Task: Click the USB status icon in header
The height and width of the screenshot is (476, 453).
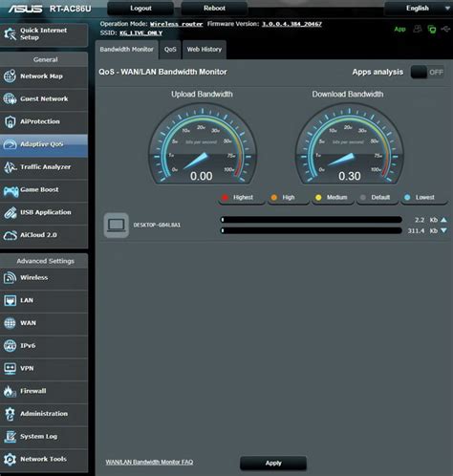Action: (445, 29)
